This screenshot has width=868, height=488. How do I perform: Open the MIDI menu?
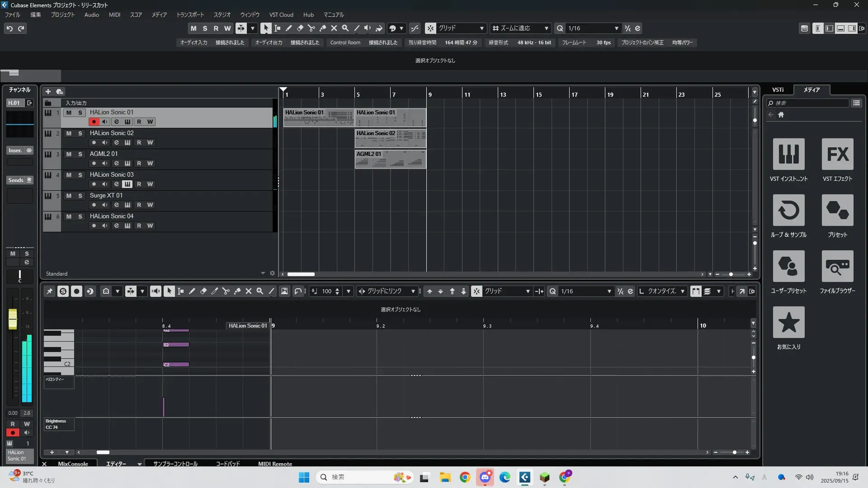pyautogui.click(x=114, y=14)
